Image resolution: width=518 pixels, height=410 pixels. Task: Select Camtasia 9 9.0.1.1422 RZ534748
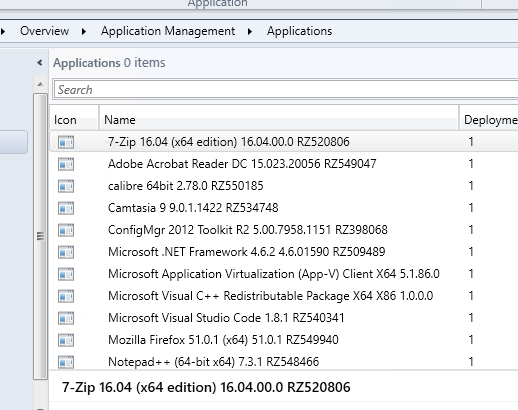193,208
